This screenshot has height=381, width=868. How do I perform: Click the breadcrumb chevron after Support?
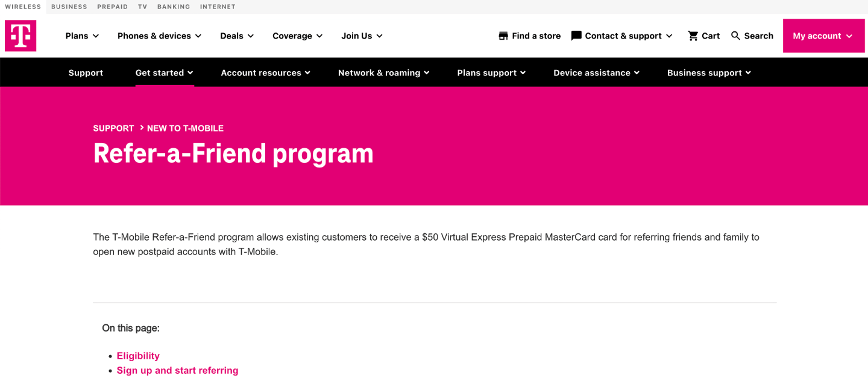[x=142, y=128]
